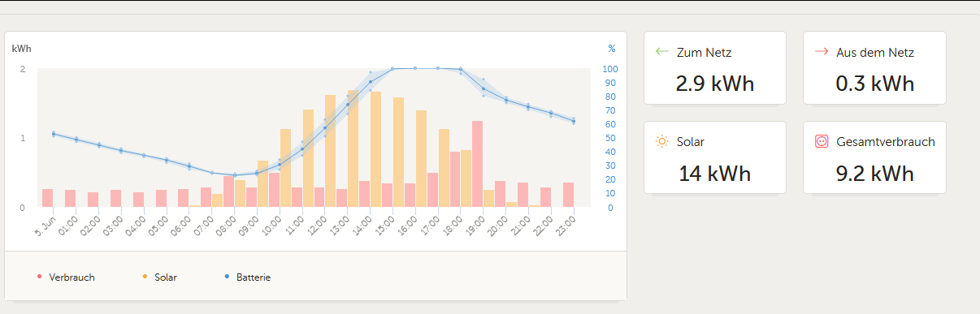Click the Verbrauch bar at 01:00

point(70,199)
